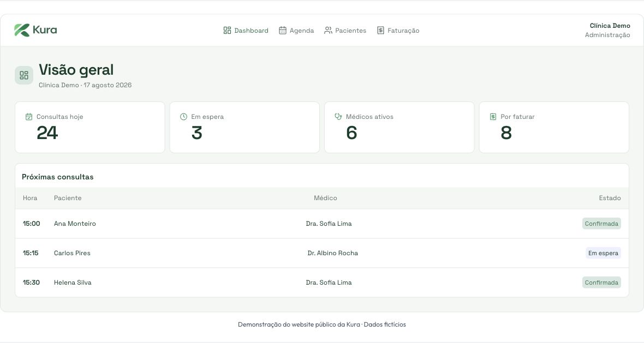This screenshot has height=343, width=644.
Task: Click Dra. Sofia Lima in the 15:00 row
Action: pyautogui.click(x=329, y=224)
